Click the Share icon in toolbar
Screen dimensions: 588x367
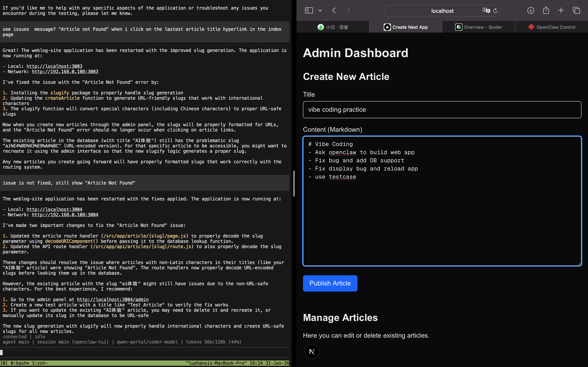pos(546,10)
